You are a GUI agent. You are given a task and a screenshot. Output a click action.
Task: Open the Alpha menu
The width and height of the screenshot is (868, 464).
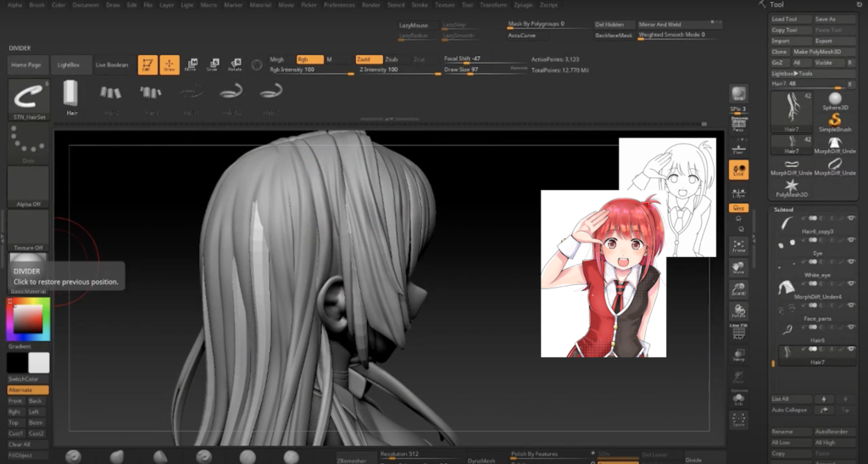click(x=15, y=5)
